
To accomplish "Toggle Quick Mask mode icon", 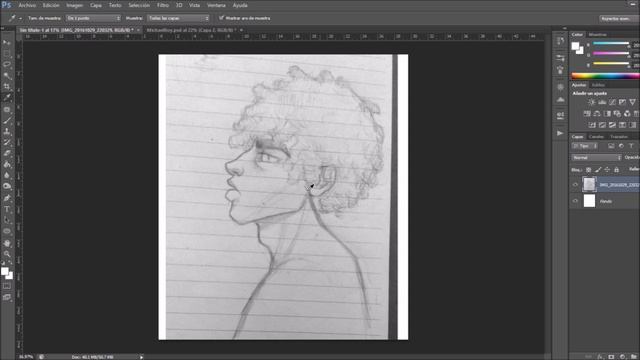I will pyautogui.click(x=7, y=286).
